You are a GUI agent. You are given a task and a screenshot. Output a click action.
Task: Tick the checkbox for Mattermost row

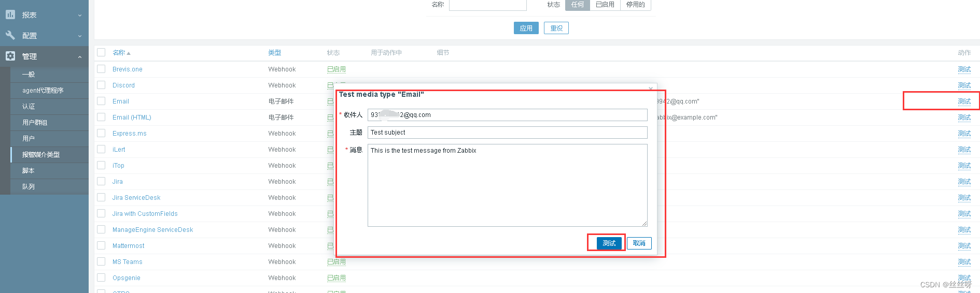tap(101, 245)
